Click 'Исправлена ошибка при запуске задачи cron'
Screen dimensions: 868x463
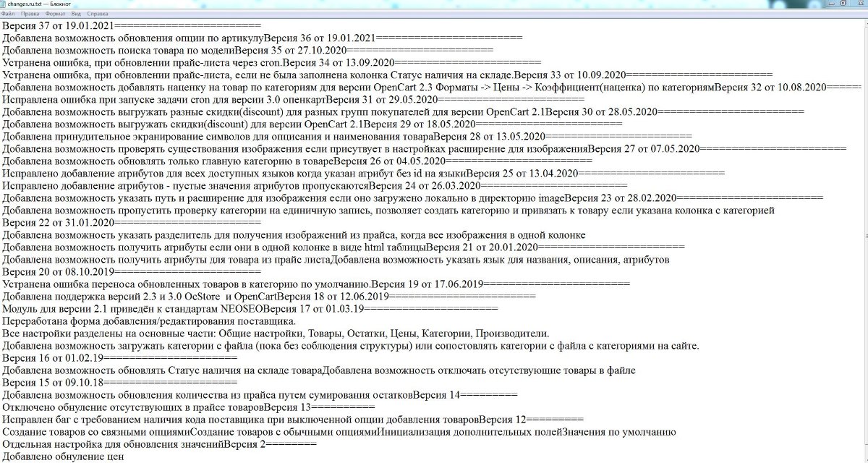(x=103, y=99)
